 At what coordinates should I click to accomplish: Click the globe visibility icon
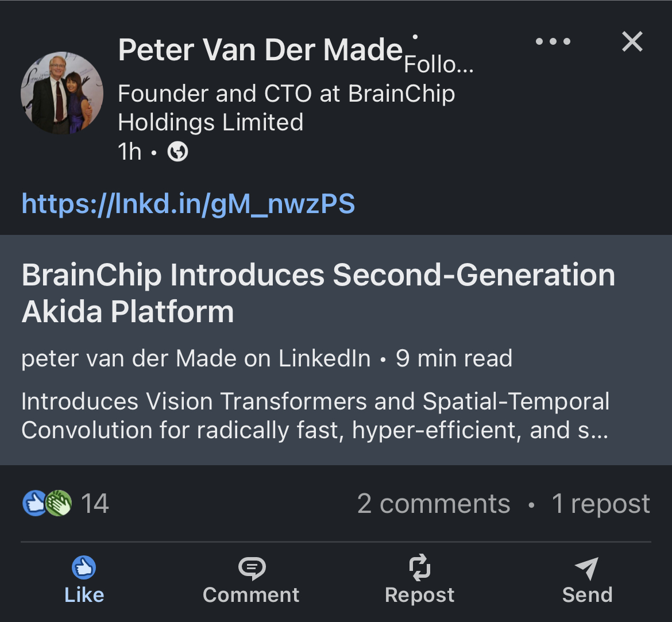pos(177,151)
